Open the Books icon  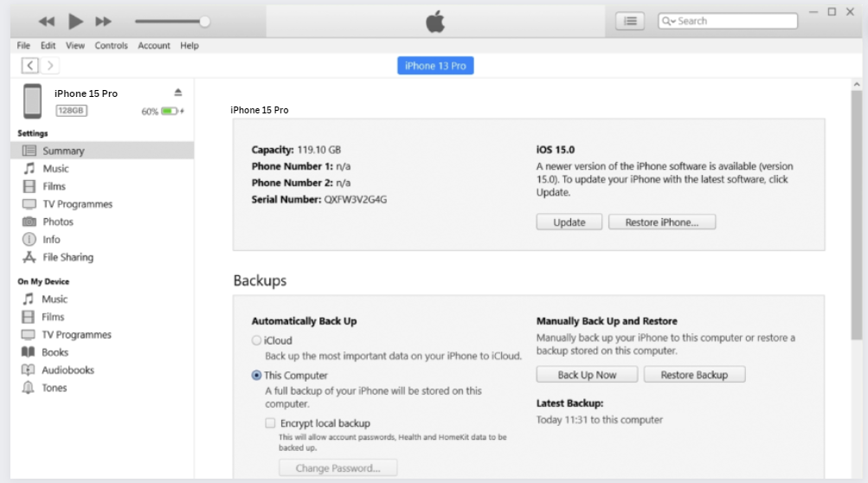click(28, 352)
